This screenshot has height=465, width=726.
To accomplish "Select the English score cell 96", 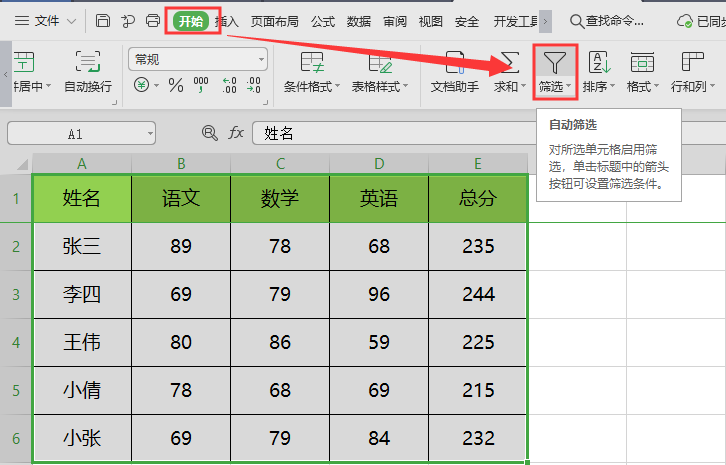I will [x=379, y=295].
